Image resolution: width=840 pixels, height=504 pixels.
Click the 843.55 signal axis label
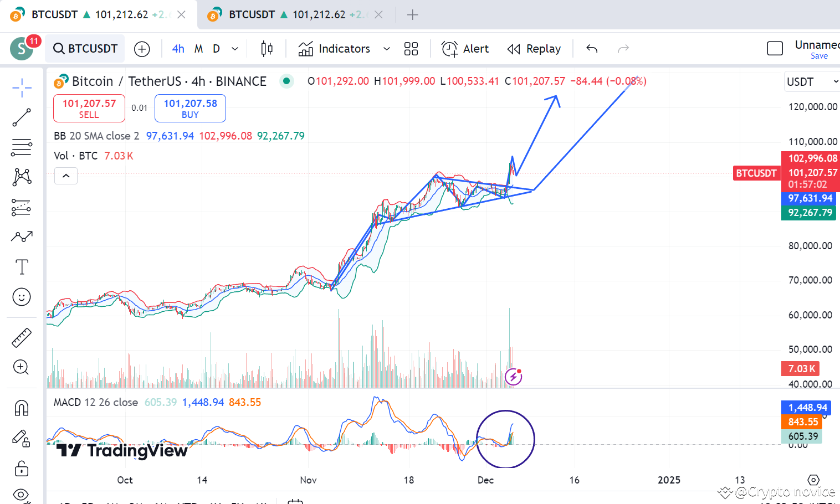[x=803, y=422]
